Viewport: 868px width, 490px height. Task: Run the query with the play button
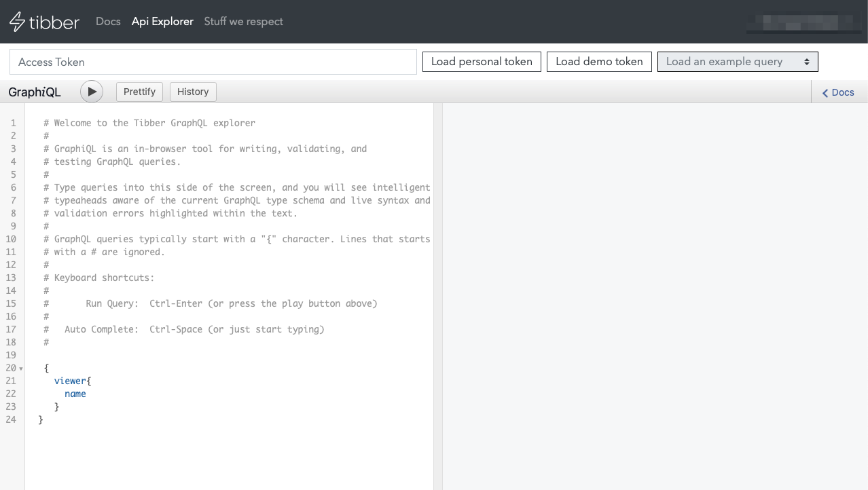coord(92,92)
